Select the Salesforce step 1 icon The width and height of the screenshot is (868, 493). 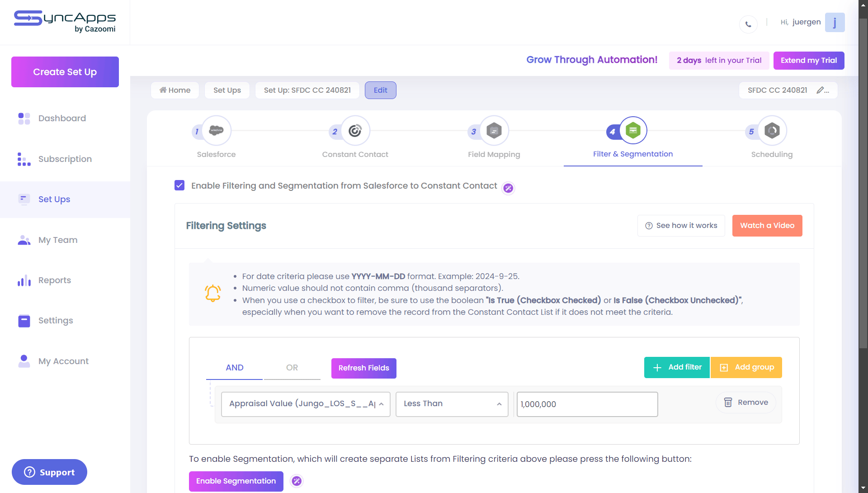[217, 131]
